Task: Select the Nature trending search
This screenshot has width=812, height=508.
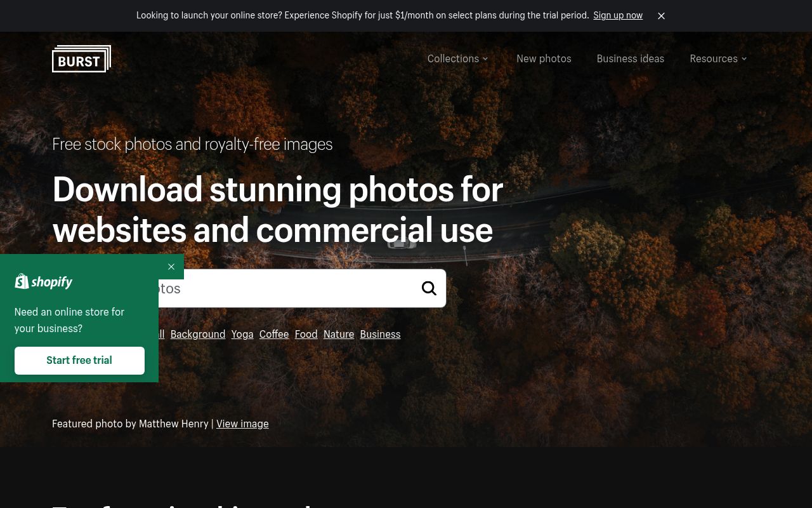Action: (338, 334)
